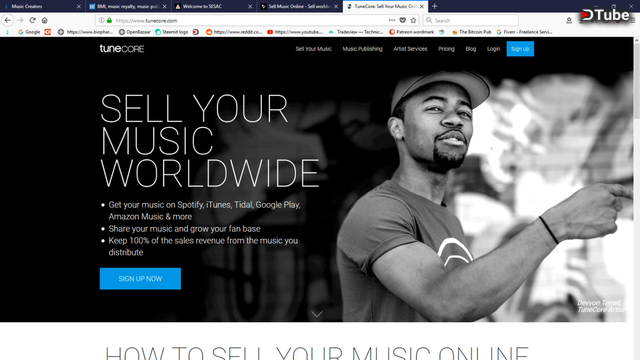
Task: Click the browser forward arrow
Action: click(20, 20)
